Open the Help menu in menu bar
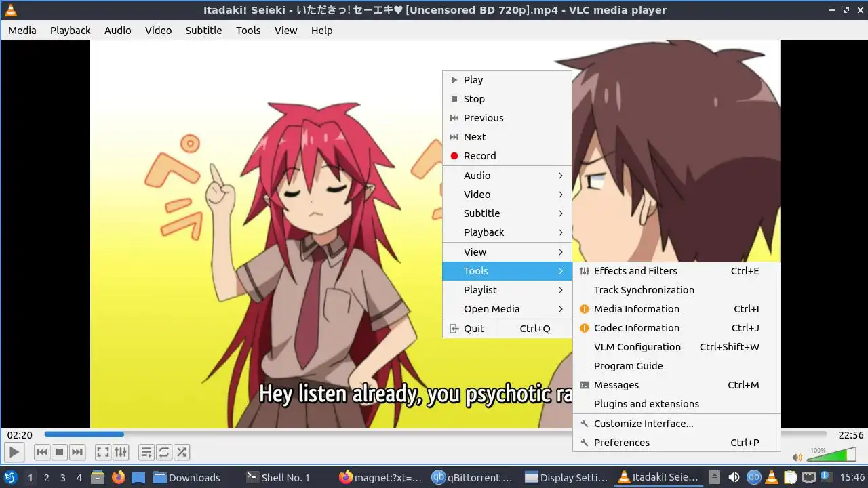The width and height of the screenshot is (868, 488). click(x=322, y=30)
